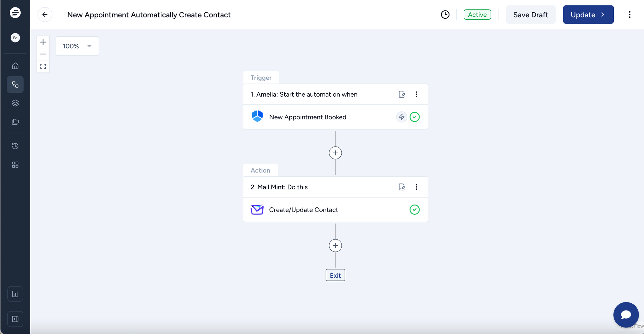Click the back arrow button
The width and height of the screenshot is (644, 334).
tap(45, 15)
